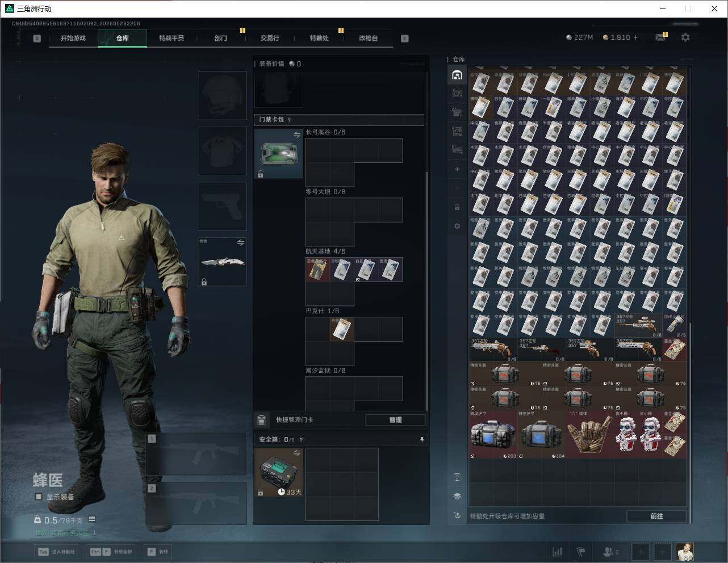Switch to the 特战干员 tab
728x563 pixels.
pyautogui.click(x=171, y=38)
